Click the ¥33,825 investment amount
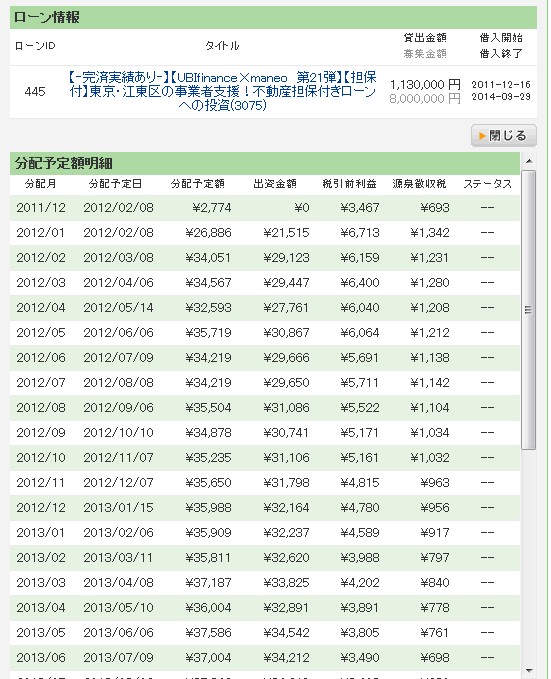 pyautogui.click(x=286, y=583)
